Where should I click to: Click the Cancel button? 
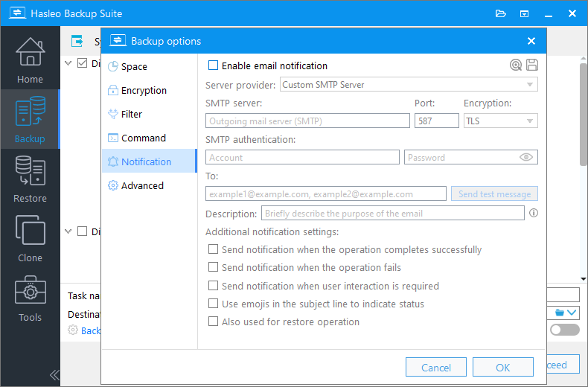click(x=435, y=367)
